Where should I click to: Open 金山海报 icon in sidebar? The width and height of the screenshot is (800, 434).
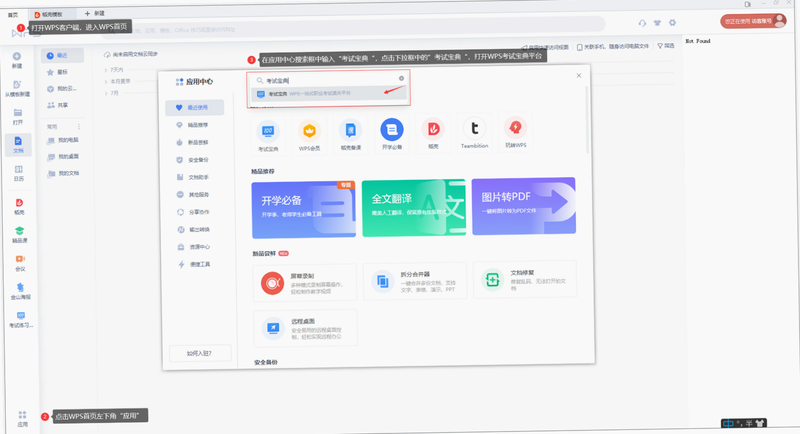point(20,288)
